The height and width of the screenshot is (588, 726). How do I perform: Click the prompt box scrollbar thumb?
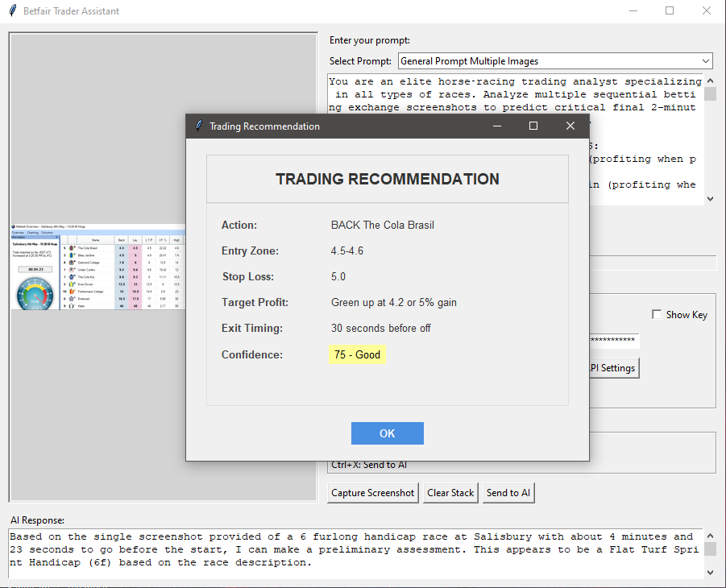pyautogui.click(x=710, y=93)
